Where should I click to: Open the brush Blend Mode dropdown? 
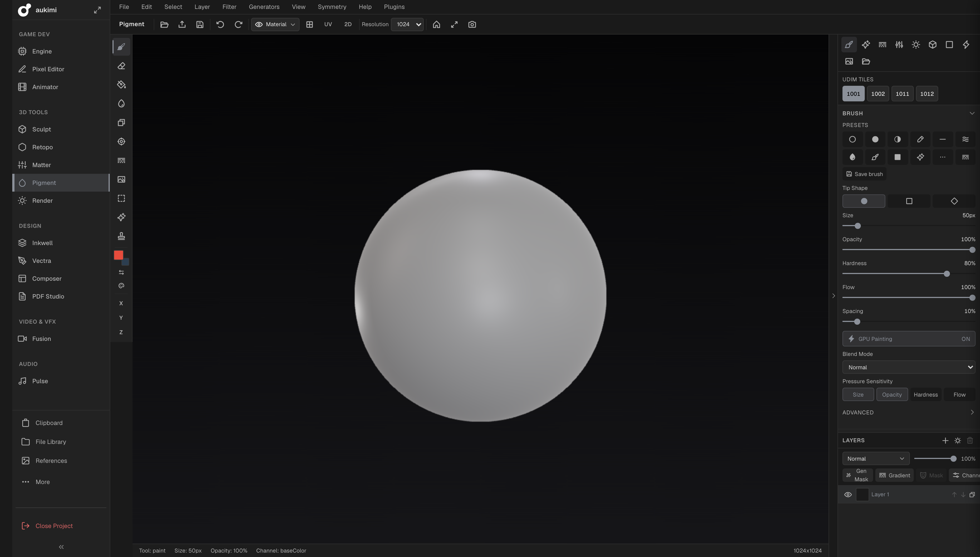pyautogui.click(x=908, y=367)
